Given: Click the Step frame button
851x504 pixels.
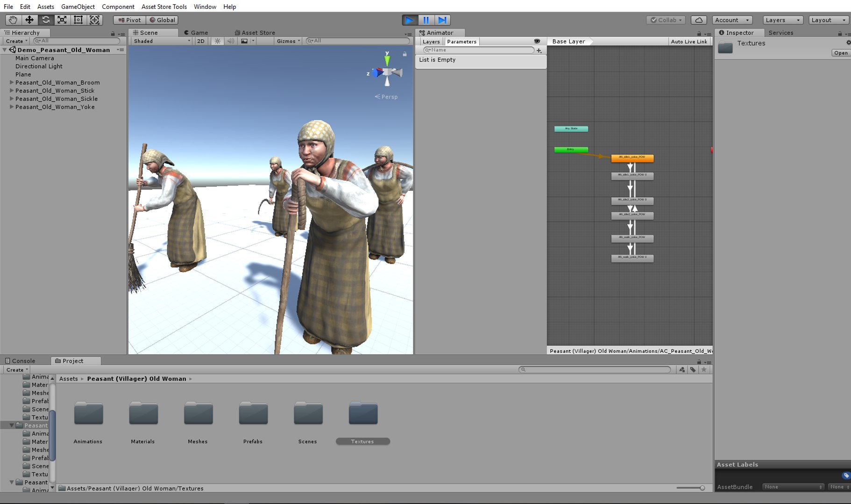Looking at the screenshot, I should 442,20.
